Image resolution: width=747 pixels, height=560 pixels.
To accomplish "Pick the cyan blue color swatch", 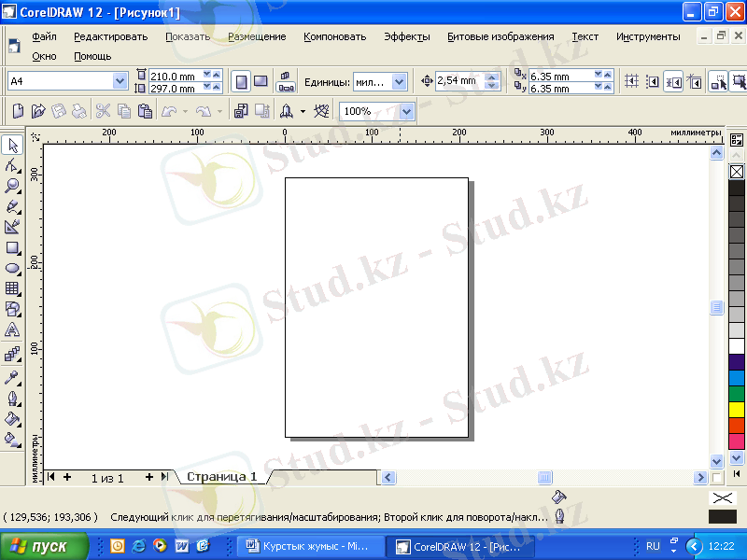I will click(x=737, y=378).
